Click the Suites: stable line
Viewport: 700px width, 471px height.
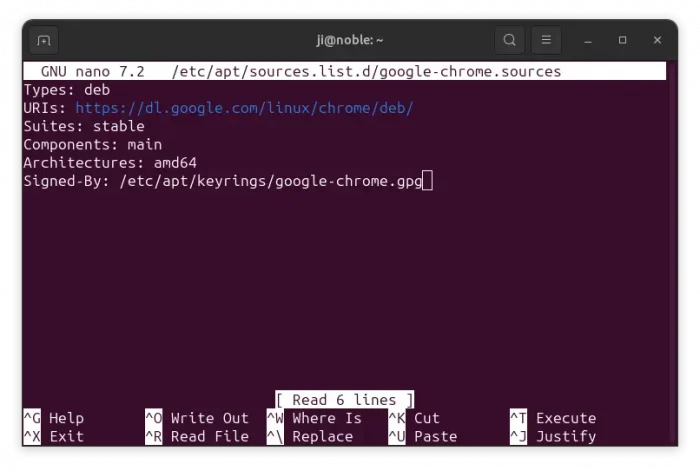click(x=84, y=126)
